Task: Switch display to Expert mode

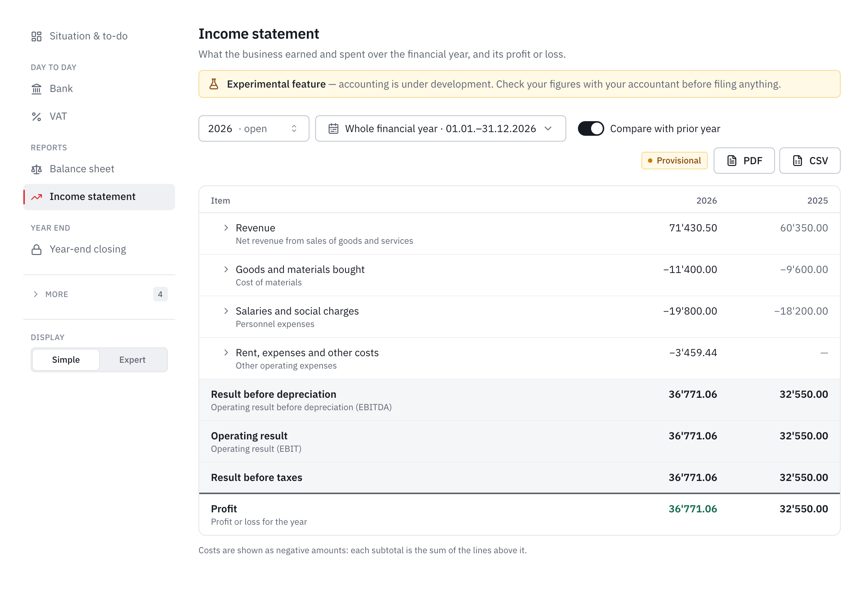Action: pyautogui.click(x=132, y=359)
